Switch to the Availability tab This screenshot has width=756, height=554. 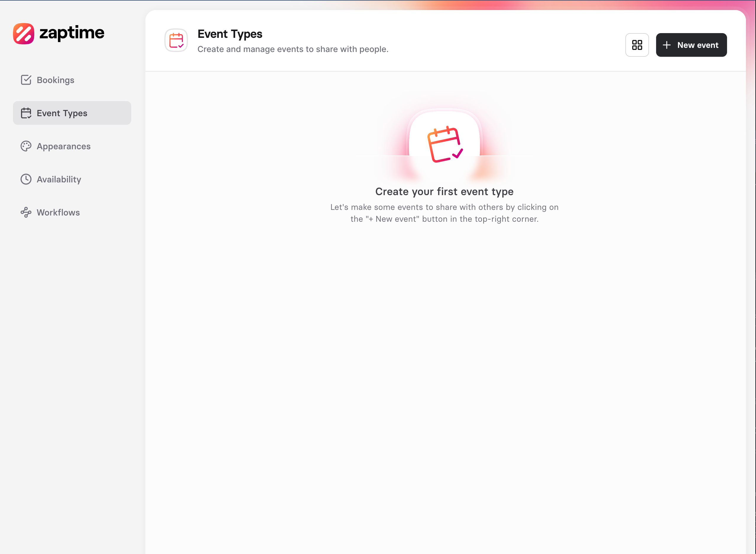[x=59, y=179]
